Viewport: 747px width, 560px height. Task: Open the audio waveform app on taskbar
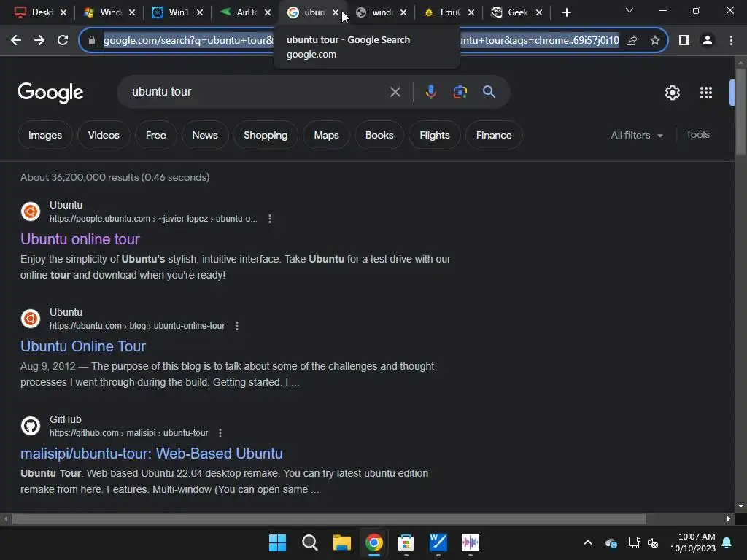pos(471,542)
